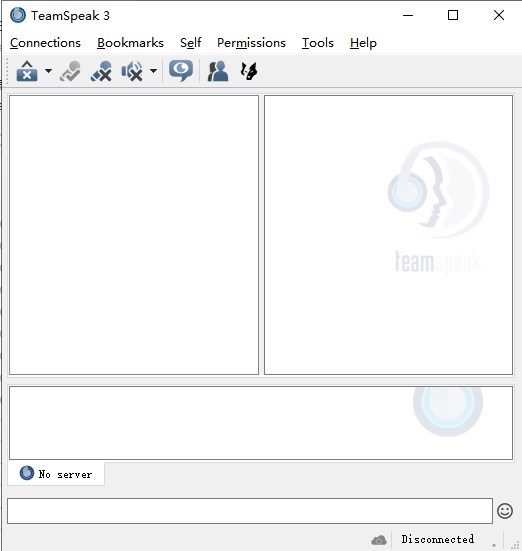This screenshot has width=522, height=551.
Task: Open the emoticon smiley picker
Action: (x=505, y=511)
